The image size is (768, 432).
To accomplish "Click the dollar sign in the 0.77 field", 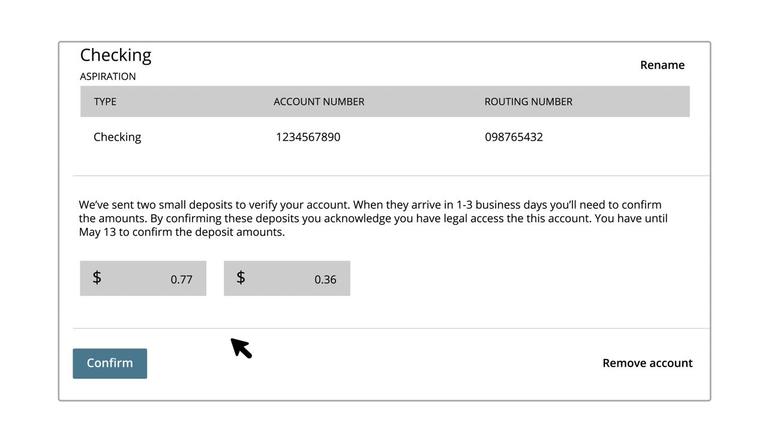I will [97, 277].
